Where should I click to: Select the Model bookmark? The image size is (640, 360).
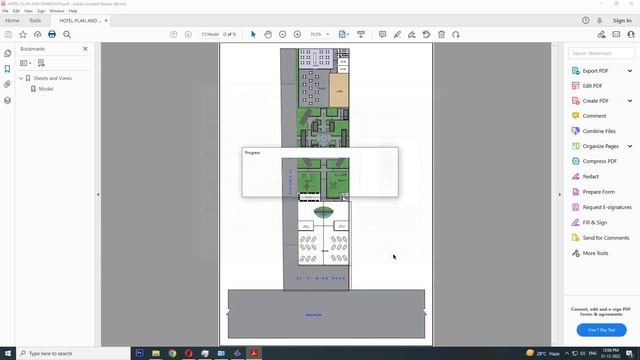pyautogui.click(x=46, y=89)
